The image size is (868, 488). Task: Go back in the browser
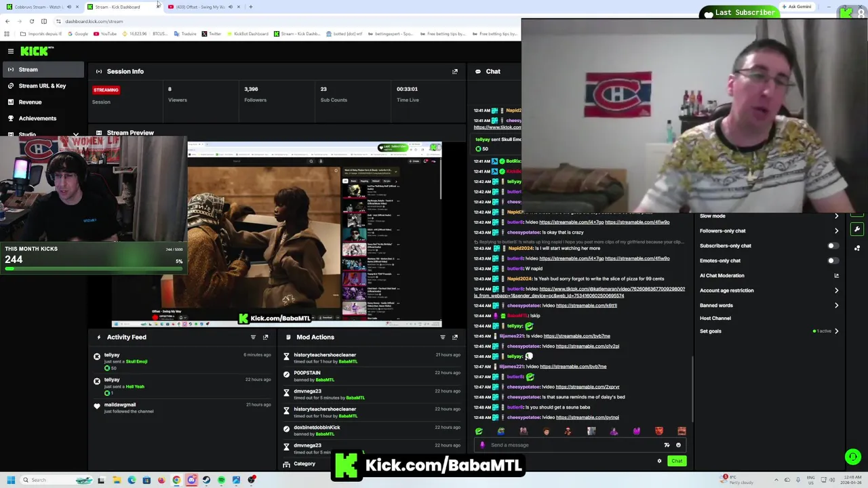point(7,21)
